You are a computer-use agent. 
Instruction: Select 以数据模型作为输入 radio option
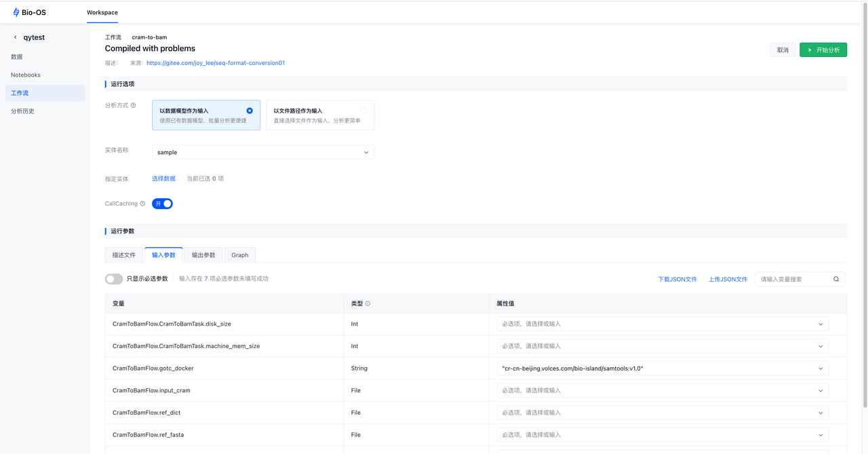click(x=250, y=111)
